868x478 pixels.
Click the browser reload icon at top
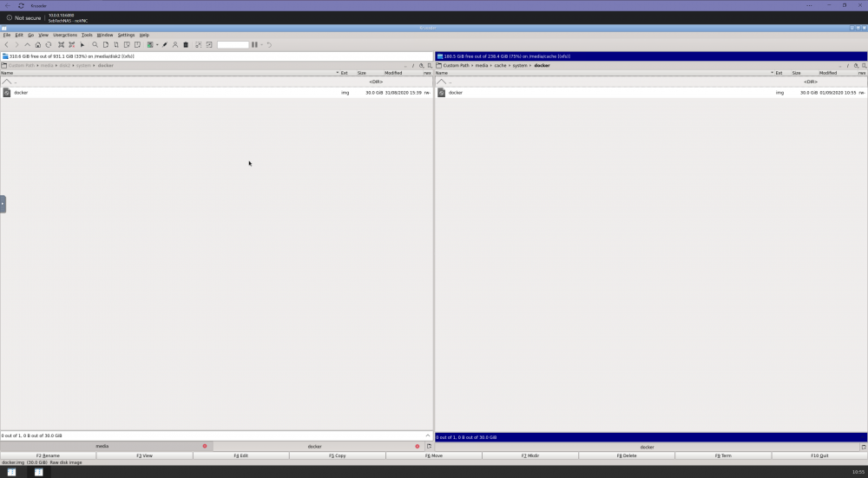tap(21, 5)
